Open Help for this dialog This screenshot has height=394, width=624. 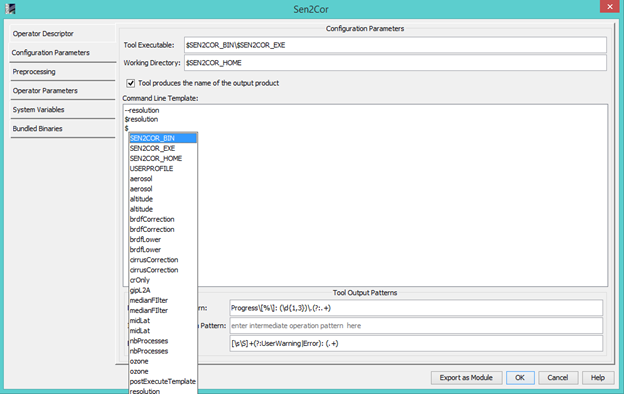tap(598, 378)
